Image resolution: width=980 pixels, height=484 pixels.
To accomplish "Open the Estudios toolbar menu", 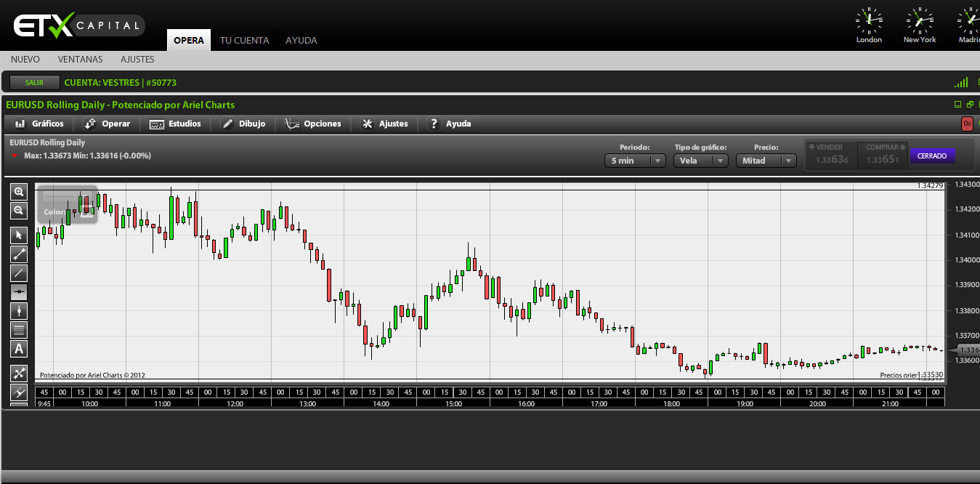I will coord(175,124).
